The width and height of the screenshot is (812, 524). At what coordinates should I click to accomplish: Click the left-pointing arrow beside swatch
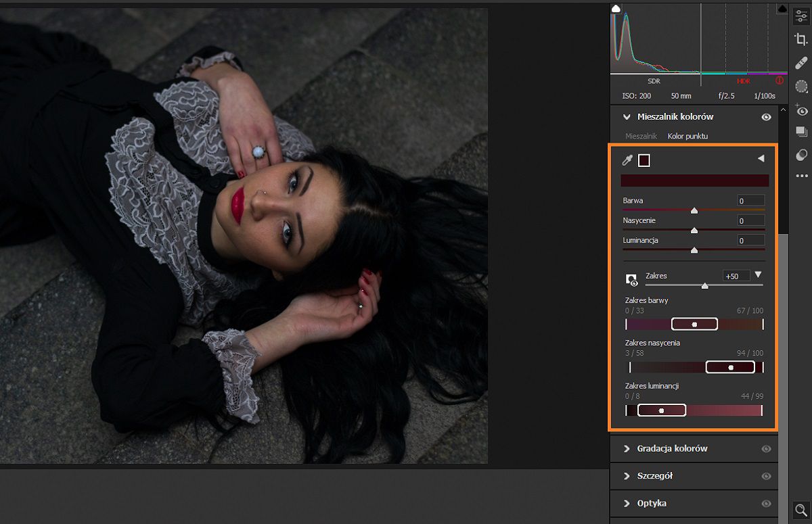tap(761, 158)
